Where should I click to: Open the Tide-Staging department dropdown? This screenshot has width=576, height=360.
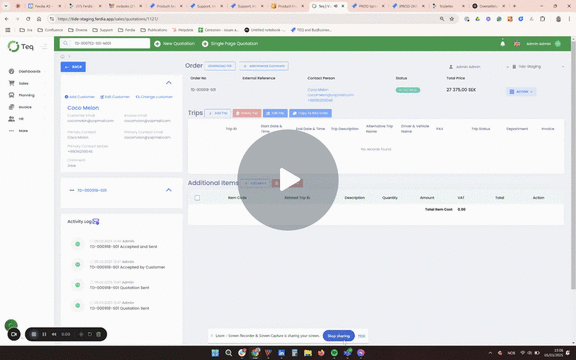[538, 67]
